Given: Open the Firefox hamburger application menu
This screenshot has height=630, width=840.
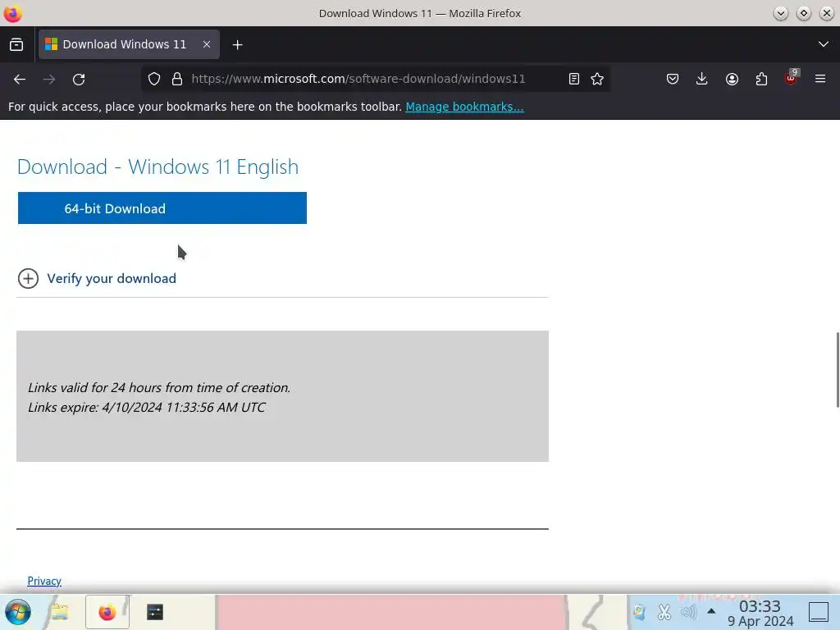Looking at the screenshot, I should [820, 80].
